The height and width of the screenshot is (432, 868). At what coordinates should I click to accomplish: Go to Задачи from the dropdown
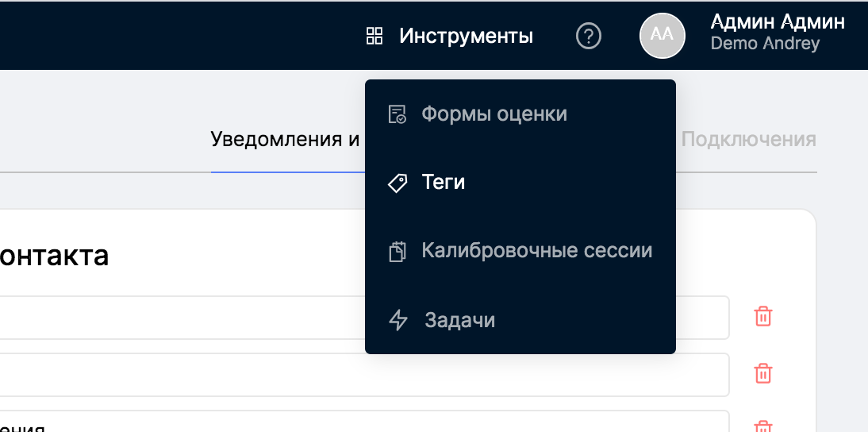click(x=460, y=321)
